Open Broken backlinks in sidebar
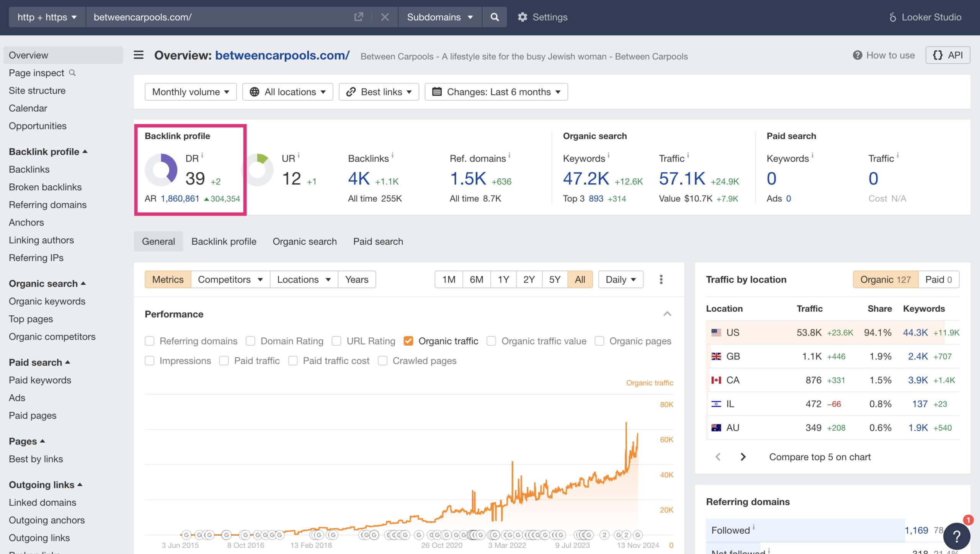The width and height of the screenshot is (980, 554). tap(45, 187)
